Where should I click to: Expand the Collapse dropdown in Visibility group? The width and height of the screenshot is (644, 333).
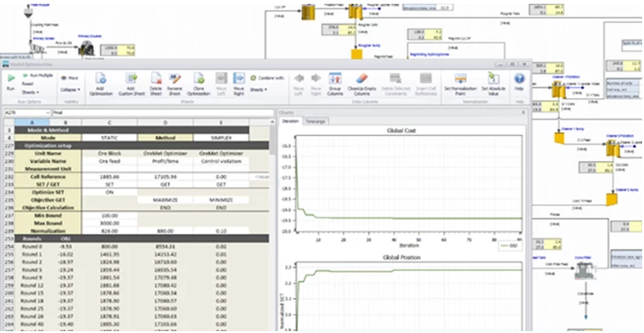70,89
